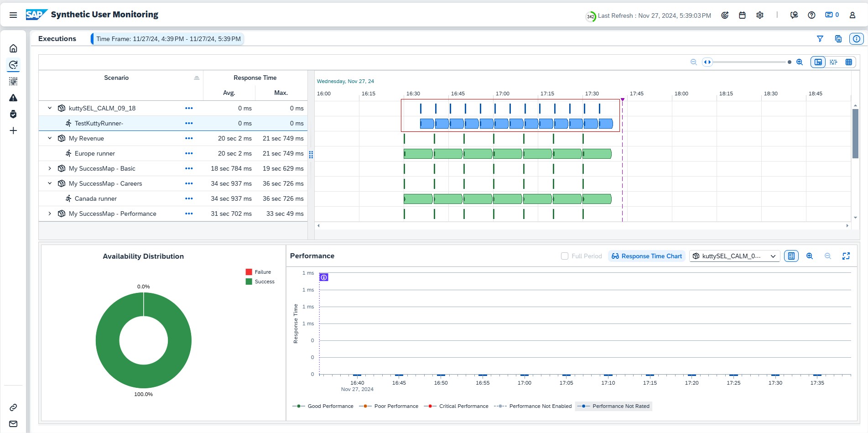
Task: Open the alerts warning triangle icon
Action: [13, 98]
